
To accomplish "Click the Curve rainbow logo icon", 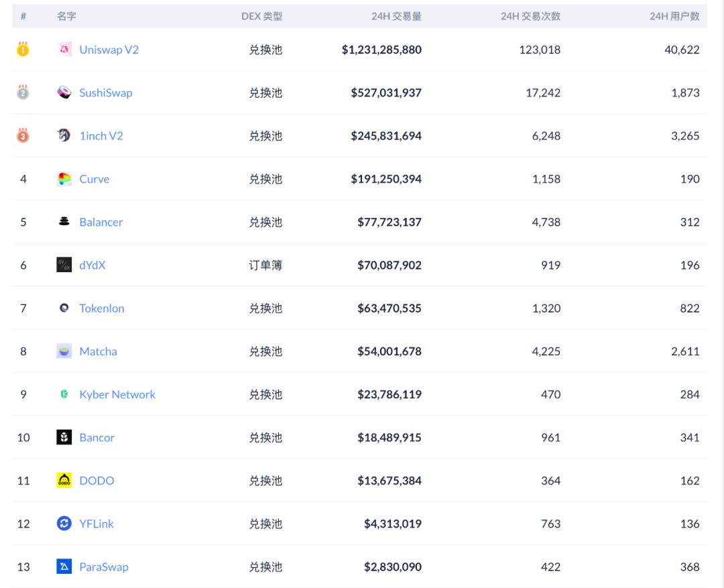I will (x=64, y=179).
